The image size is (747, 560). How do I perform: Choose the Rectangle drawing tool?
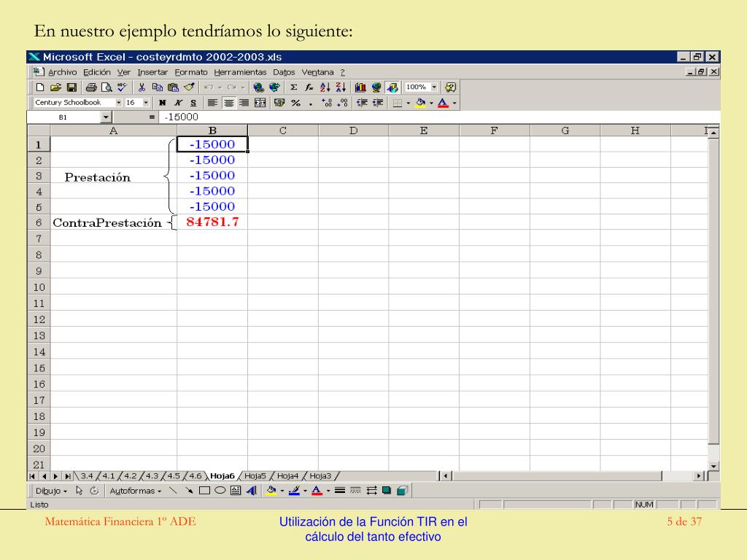tap(204, 491)
